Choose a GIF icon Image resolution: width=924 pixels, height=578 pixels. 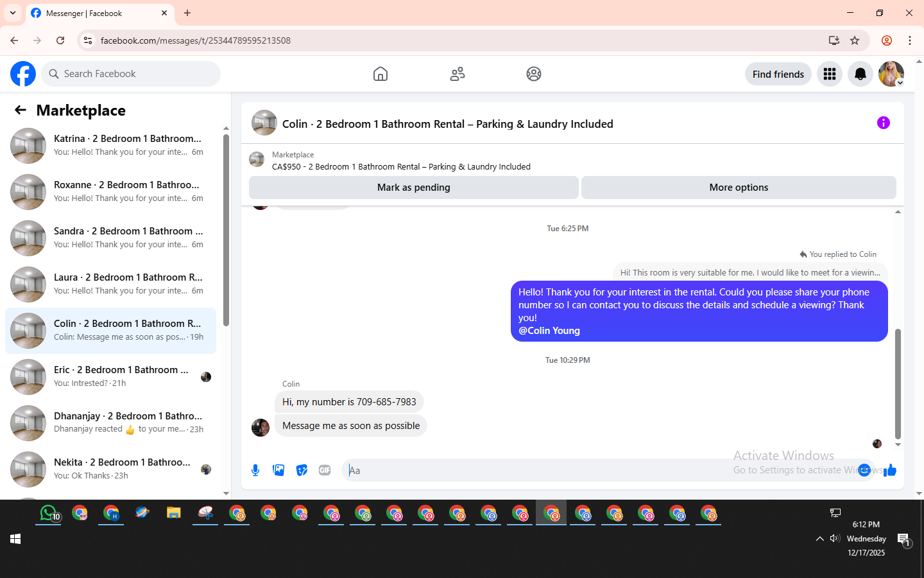click(325, 470)
